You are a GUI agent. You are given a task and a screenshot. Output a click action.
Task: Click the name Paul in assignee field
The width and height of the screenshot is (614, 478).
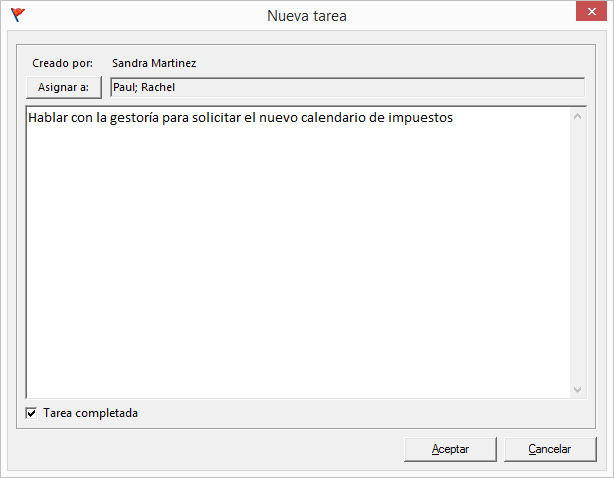click(124, 87)
